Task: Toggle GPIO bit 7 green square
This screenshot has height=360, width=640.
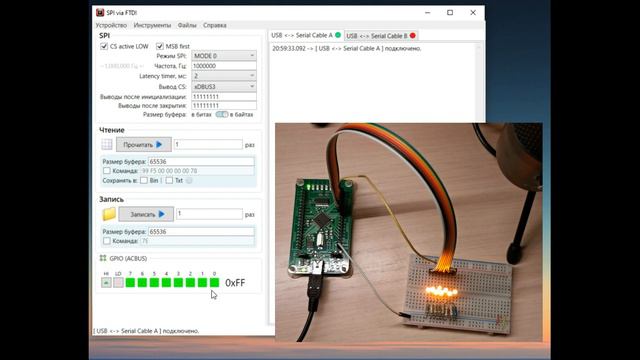Action: click(x=130, y=282)
